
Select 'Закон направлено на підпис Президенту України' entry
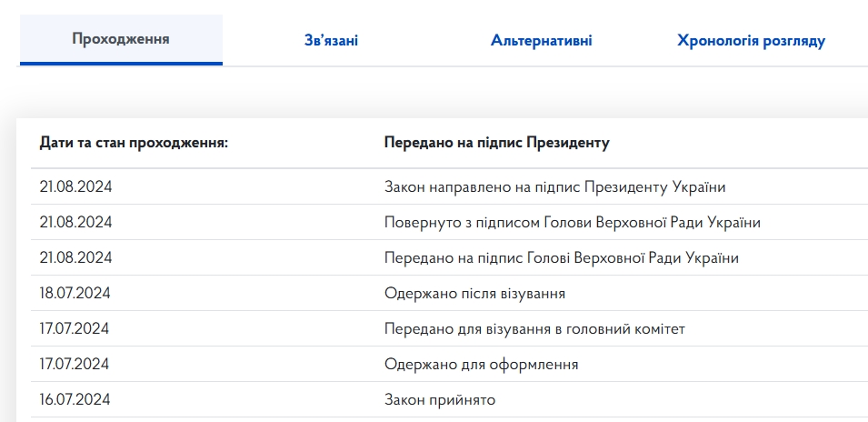click(x=554, y=186)
